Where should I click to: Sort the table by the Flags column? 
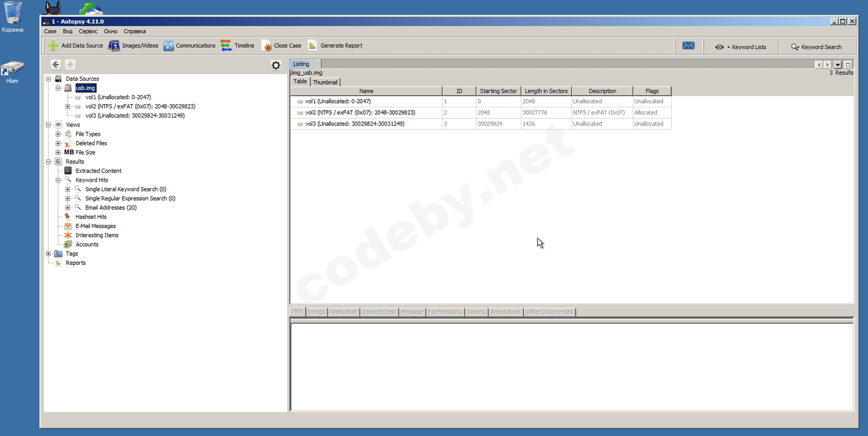[652, 91]
